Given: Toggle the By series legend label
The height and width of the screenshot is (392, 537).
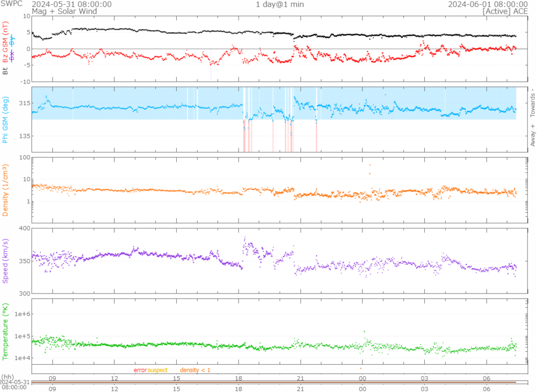Looking at the screenshot, I should [x=13, y=43].
